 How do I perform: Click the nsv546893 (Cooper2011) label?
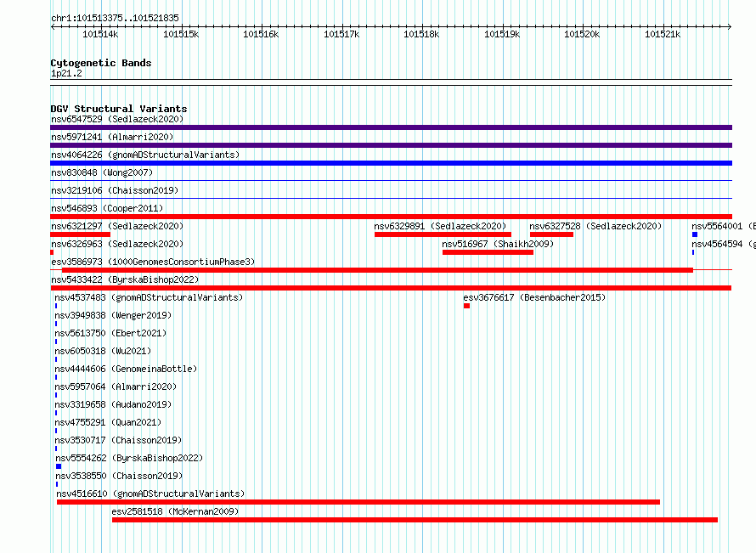[107, 208]
